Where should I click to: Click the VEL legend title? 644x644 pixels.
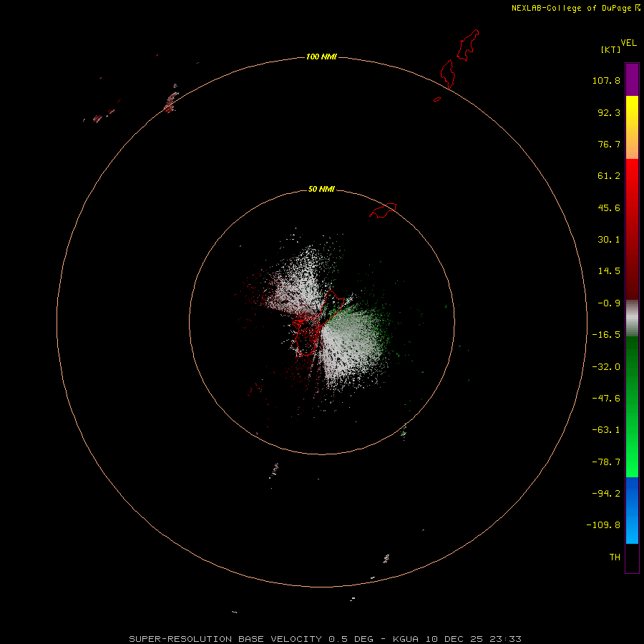point(628,42)
